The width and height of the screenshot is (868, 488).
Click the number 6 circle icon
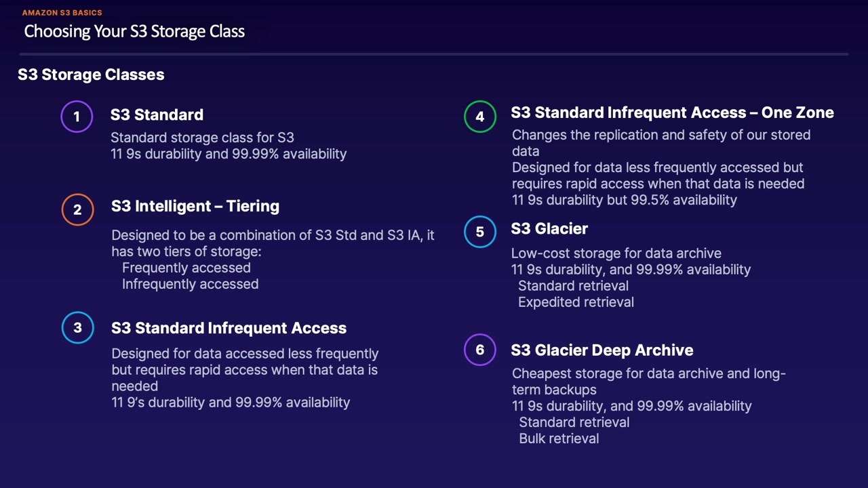(x=480, y=350)
